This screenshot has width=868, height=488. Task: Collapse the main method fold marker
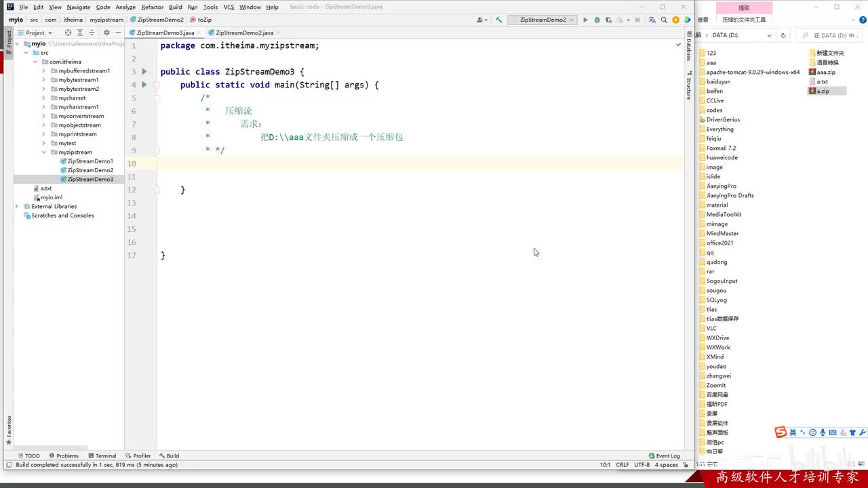pyautogui.click(x=156, y=85)
